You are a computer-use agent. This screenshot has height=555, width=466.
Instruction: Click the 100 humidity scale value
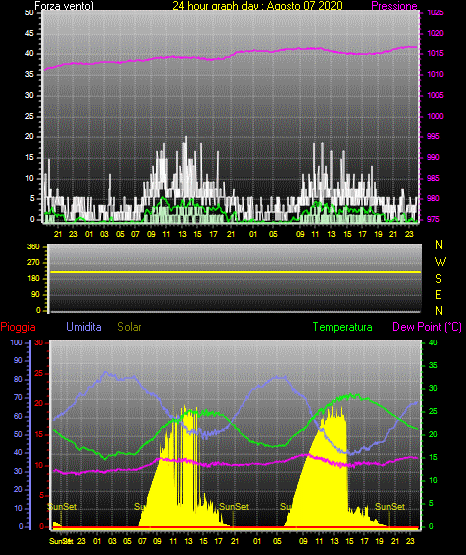pos(16,342)
